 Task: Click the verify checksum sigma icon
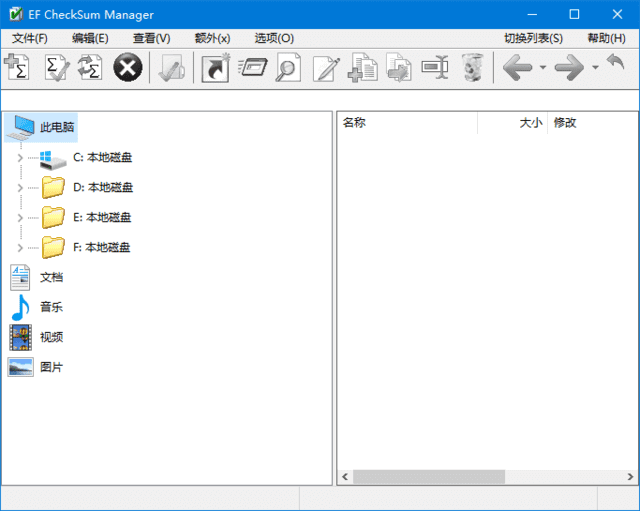(x=54, y=68)
